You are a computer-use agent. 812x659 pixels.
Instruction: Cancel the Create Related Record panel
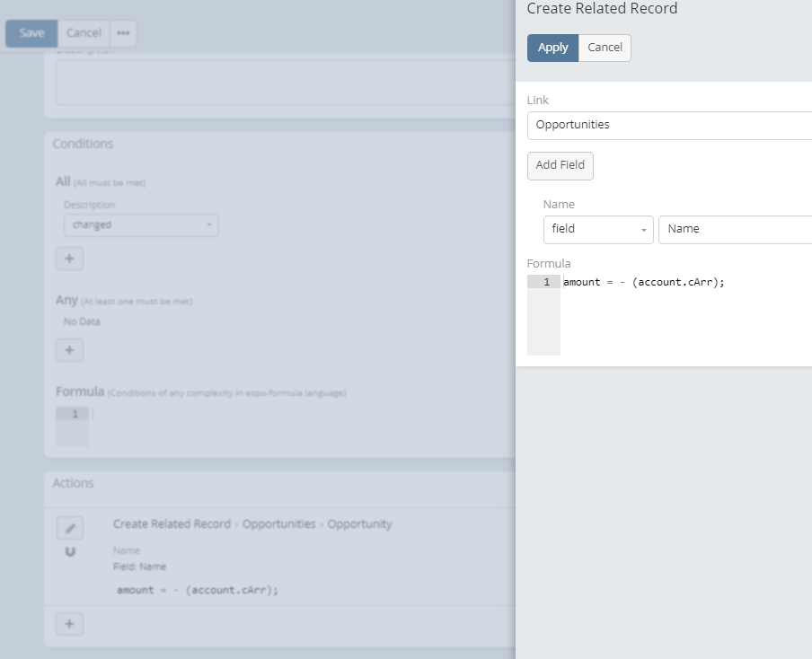[605, 48]
